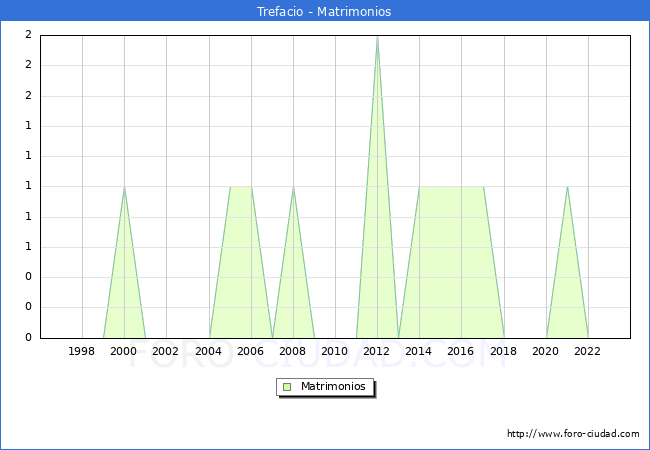The height and width of the screenshot is (450, 650).
Task: Click the green Matrimonios legend swatch
Action: pos(287,387)
